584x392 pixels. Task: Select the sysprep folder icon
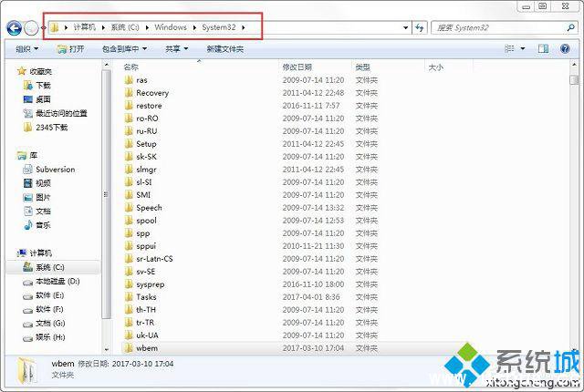(129, 284)
